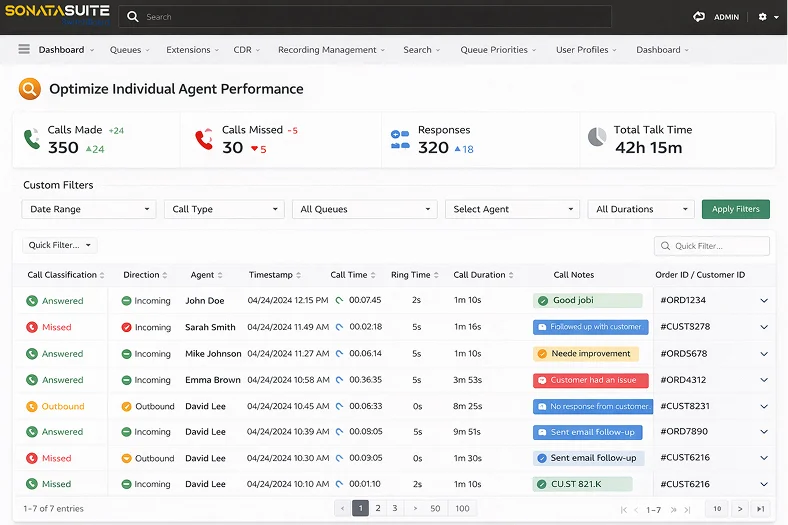Image resolution: width=788 pixels, height=525 pixels.
Task: Click the green Calls Made phone icon
Action: coord(32,139)
